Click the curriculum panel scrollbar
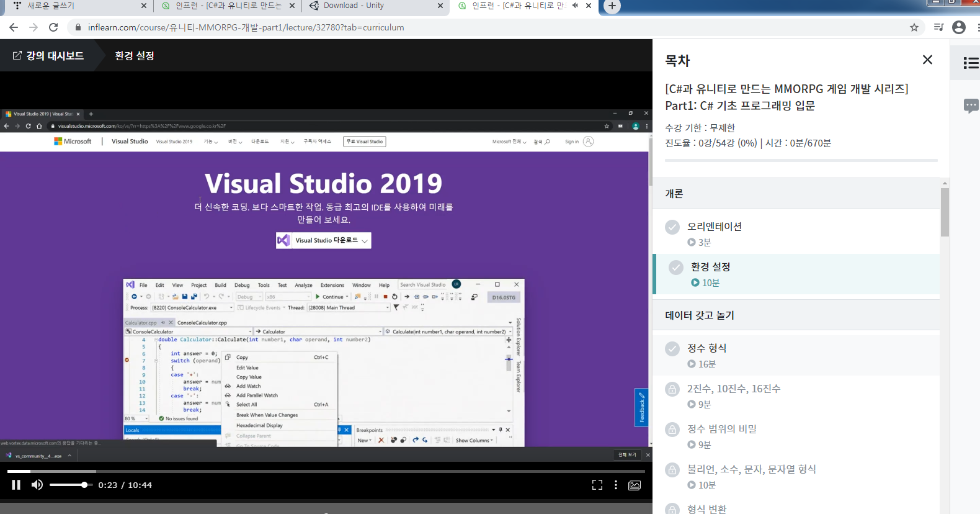980x514 pixels. (x=945, y=212)
